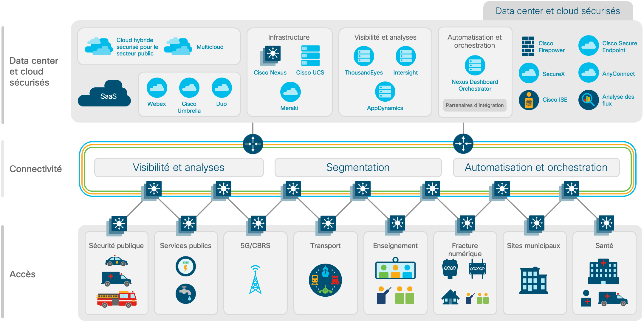Click the Cisco Firepower firewall icon
Image resolution: width=644 pixels, height=322 pixels.
point(528,46)
